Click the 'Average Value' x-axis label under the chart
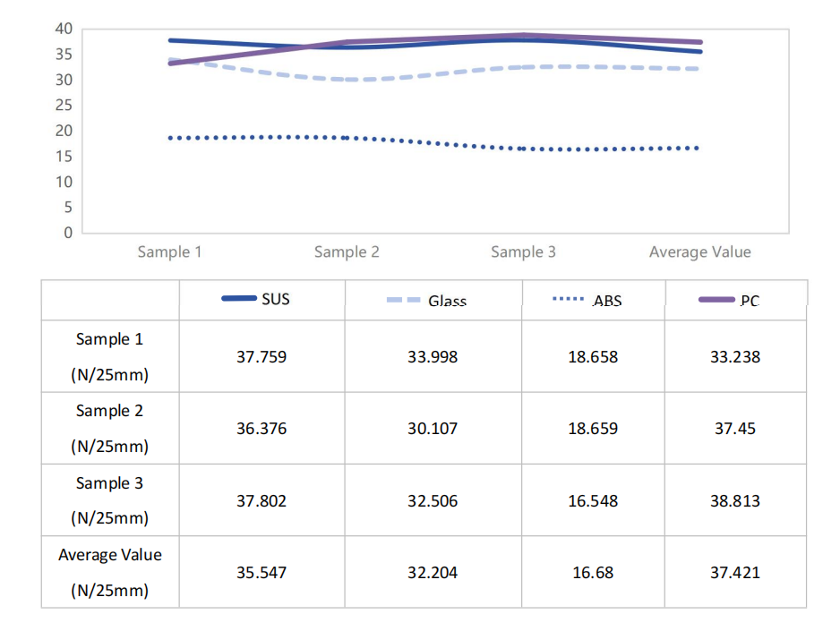Viewport: 840px width, 631px height. [x=699, y=252]
